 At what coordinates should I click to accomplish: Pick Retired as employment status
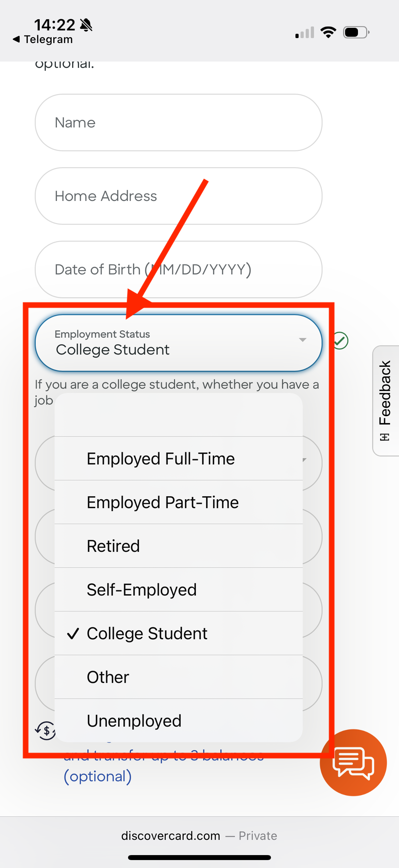tap(178, 546)
